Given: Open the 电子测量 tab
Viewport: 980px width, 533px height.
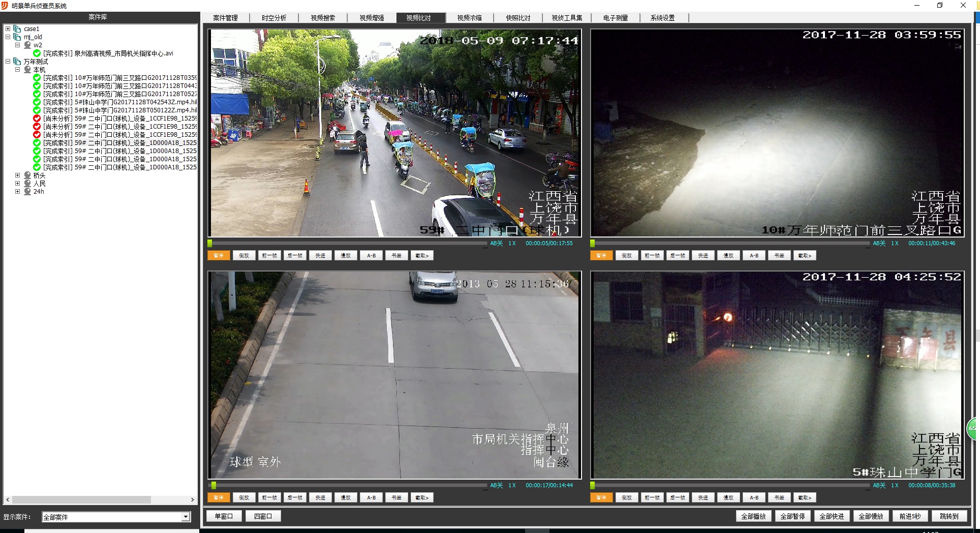Looking at the screenshot, I should pyautogui.click(x=615, y=18).
